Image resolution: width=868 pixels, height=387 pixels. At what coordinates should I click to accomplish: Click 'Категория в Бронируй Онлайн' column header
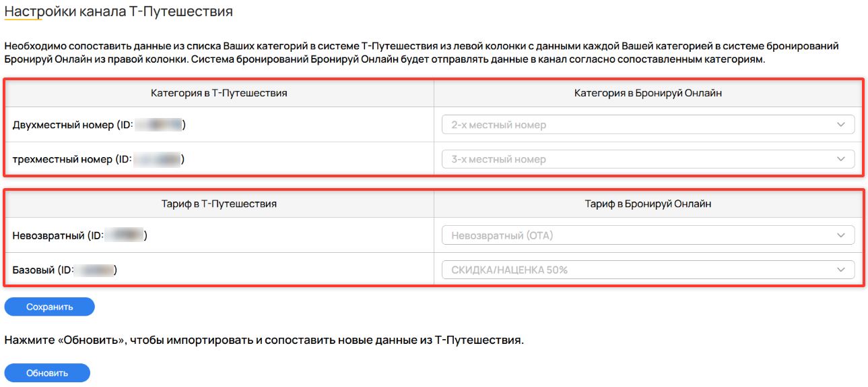tap(648, 93)
